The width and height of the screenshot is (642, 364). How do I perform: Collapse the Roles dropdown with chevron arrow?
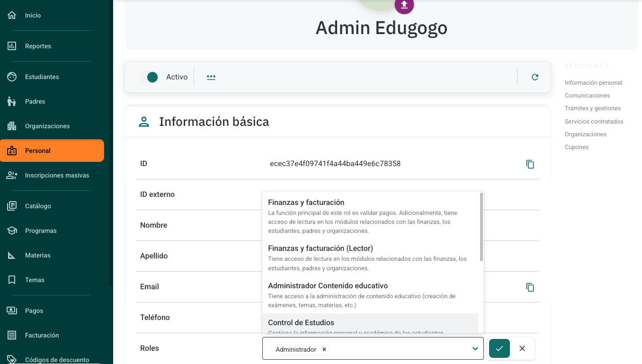[475, 349]
